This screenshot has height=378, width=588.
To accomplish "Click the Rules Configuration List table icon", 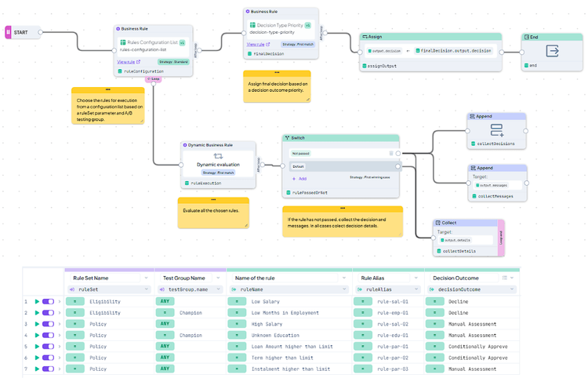I will coord(123,42).
